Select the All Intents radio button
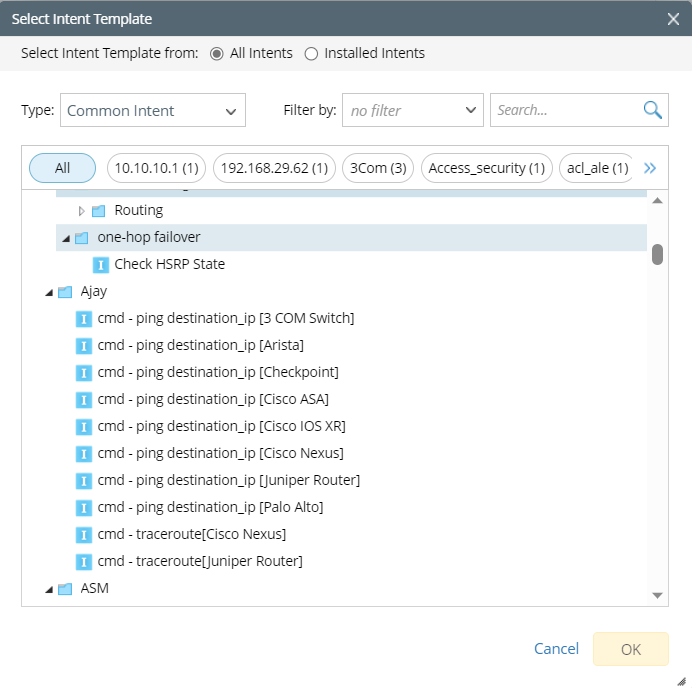 [x=216, y=54]
